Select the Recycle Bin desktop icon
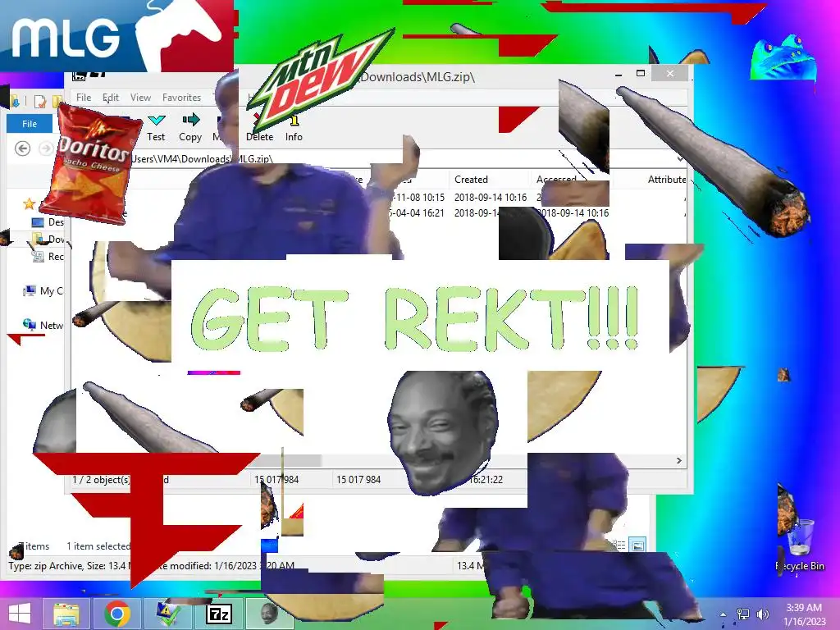840x630 pixels. coord(800,544)
